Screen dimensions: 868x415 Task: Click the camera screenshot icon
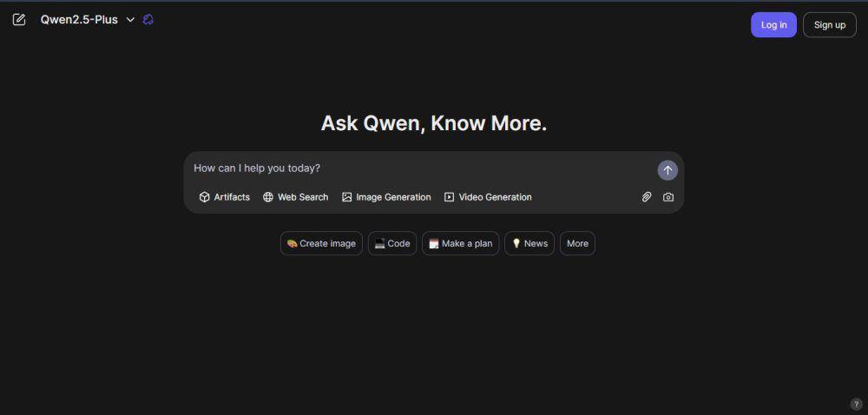click(668, 197)
